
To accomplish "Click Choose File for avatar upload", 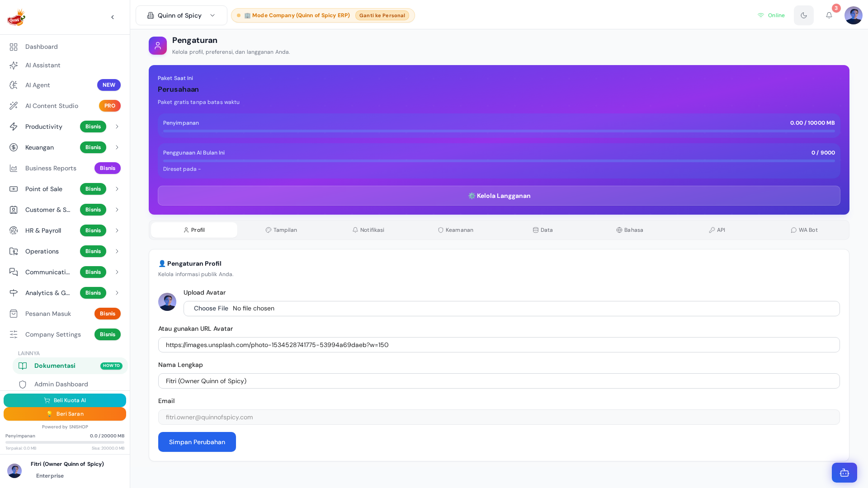I will 211,308.
